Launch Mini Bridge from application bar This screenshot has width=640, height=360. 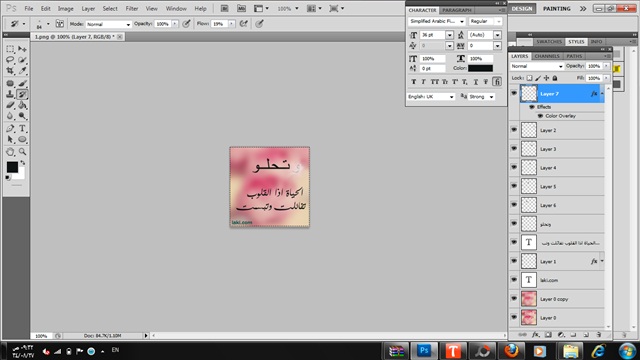[241, 8]
